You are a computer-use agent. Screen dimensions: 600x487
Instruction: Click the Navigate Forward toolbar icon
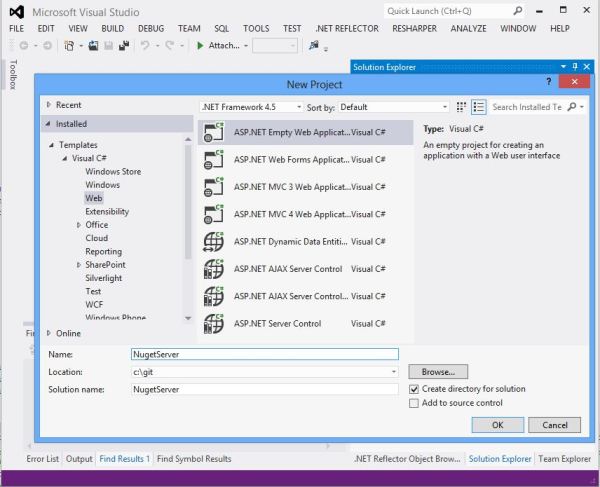pyautogui.click(x=47, y=46)
